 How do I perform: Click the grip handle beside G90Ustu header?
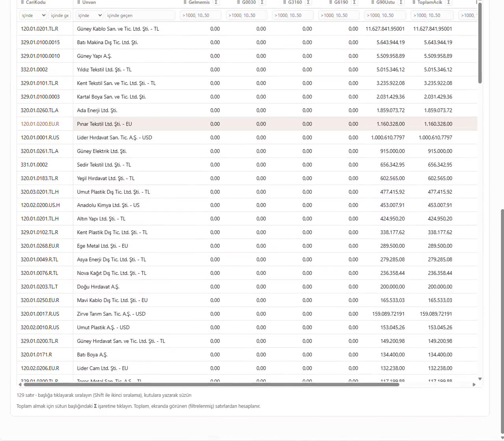tap(373, 2)
